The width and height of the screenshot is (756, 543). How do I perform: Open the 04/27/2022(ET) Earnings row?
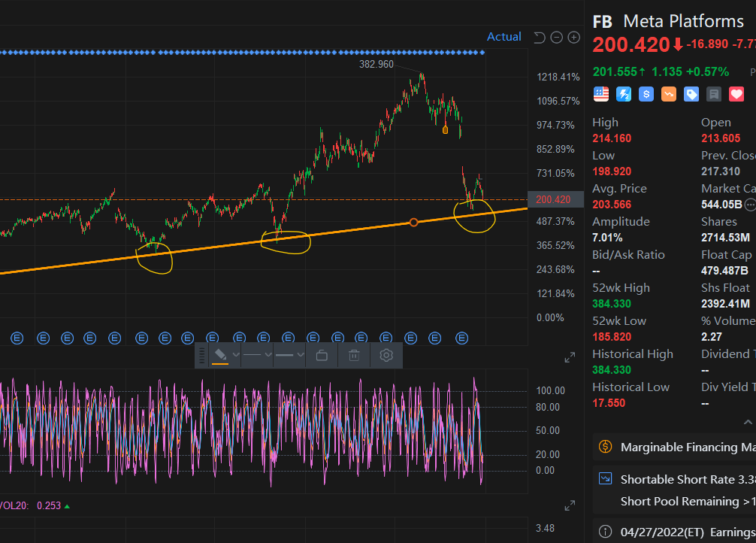pos(674,532)
